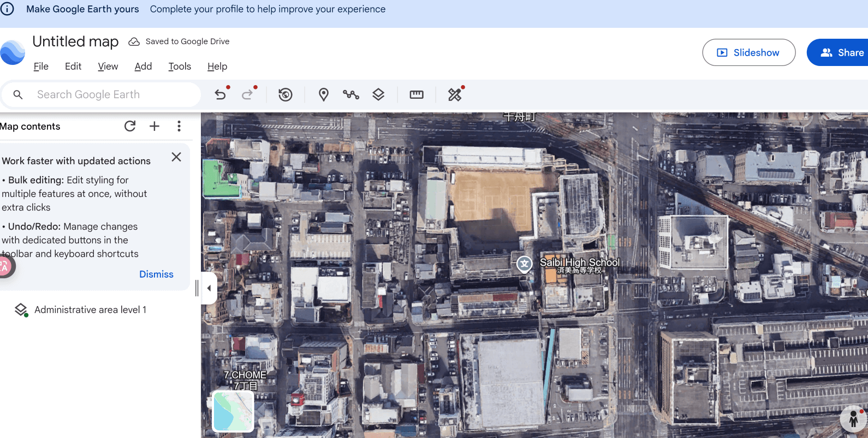Select the Add placemark pin tool
The height and width of the screenshot is (438, 868).
[x=324, y=95]
